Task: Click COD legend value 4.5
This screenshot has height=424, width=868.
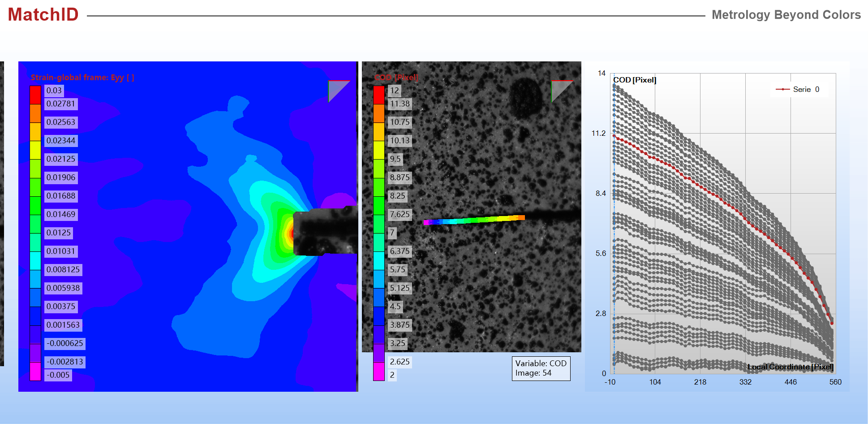Action: point(395,307)
